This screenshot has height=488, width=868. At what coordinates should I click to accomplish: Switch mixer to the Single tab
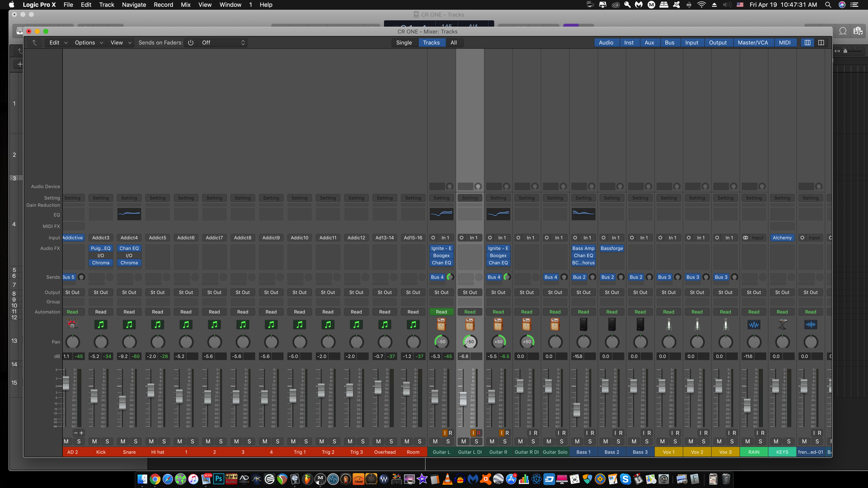pyautogui.click(x=404, y=42)
